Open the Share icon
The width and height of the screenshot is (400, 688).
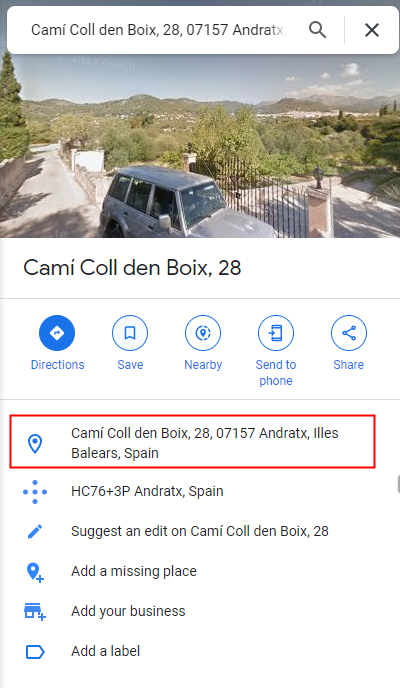pyautogui.click(x=349, y=333)
